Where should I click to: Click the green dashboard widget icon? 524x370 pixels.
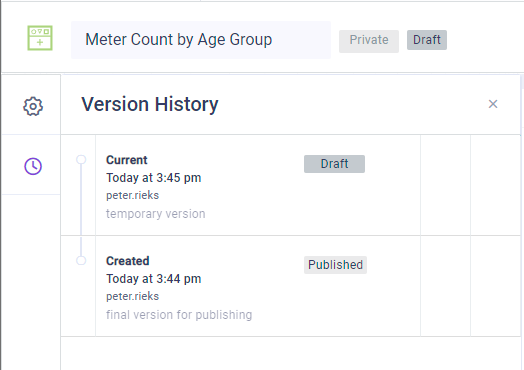[40, 38]
